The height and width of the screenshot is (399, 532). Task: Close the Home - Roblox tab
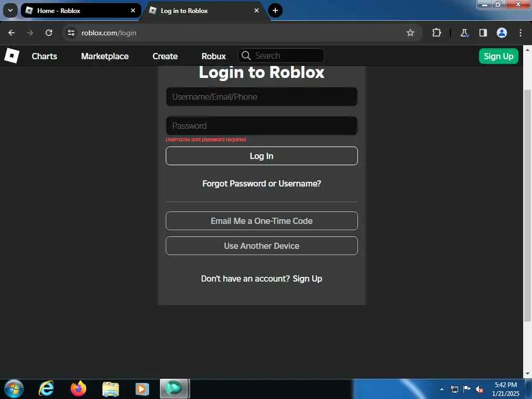click(x=133, y=10)
